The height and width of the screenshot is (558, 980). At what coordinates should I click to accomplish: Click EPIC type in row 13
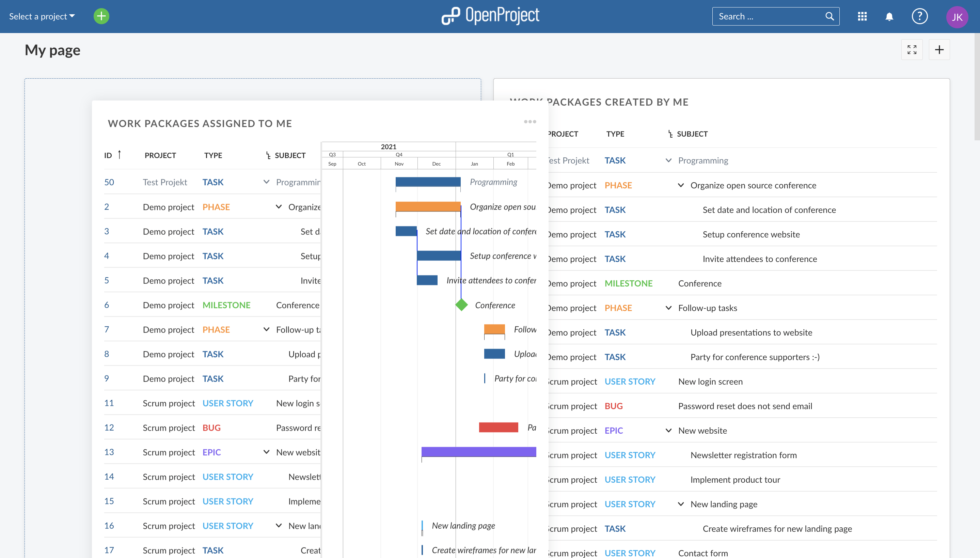point(211,452)
